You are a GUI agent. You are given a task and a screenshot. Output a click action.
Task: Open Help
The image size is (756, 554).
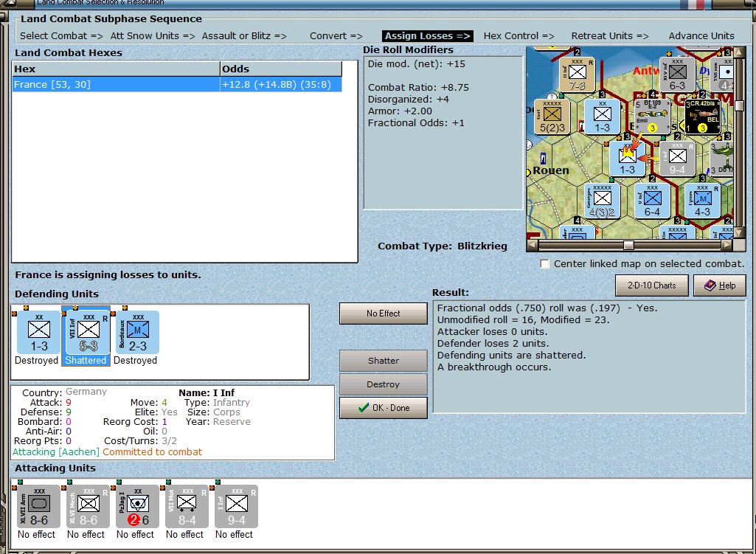coord(720,285)
